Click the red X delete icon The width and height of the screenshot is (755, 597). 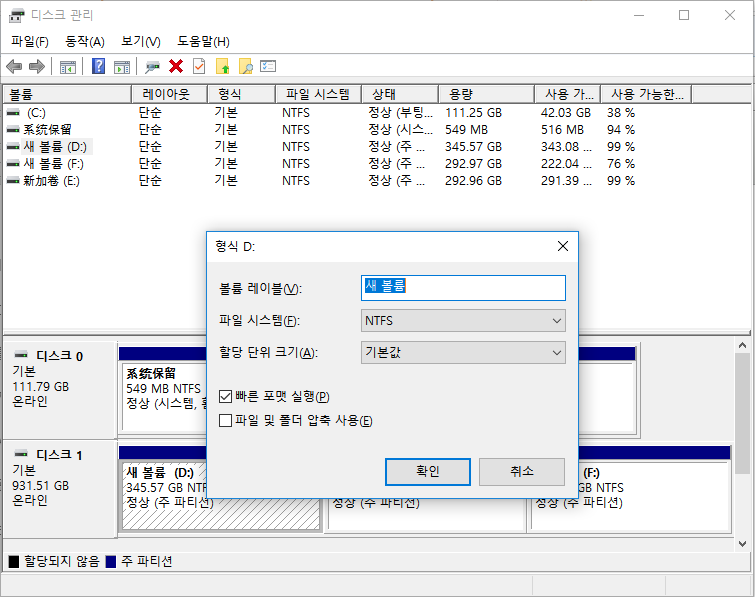pyautogui.click(x=176, y=66)
